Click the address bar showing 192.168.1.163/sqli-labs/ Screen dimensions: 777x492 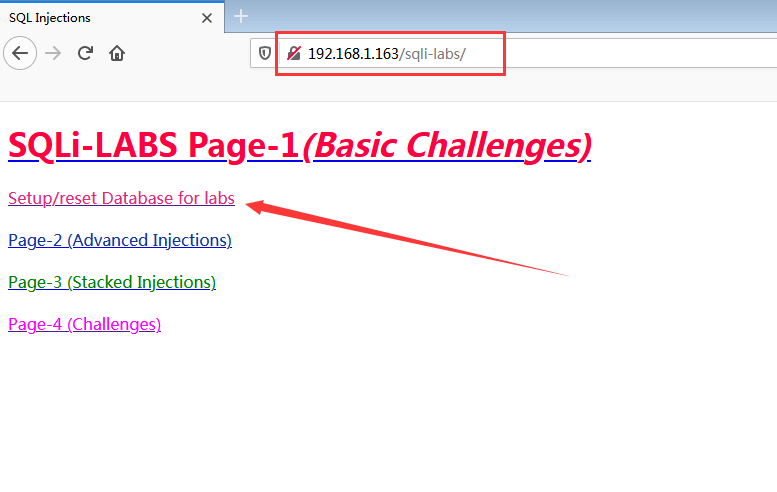(513, 53)
